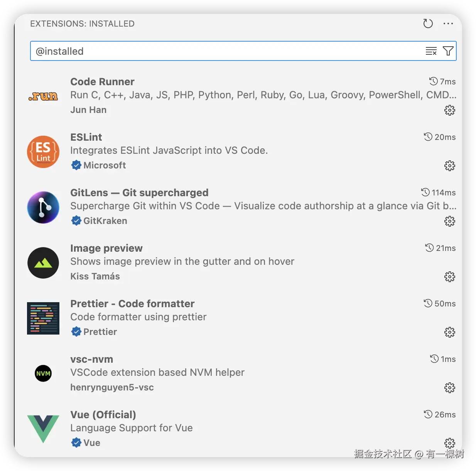
Task: Open Prettier manage gear
Action: pyautogui.click(x=450, y=332)
